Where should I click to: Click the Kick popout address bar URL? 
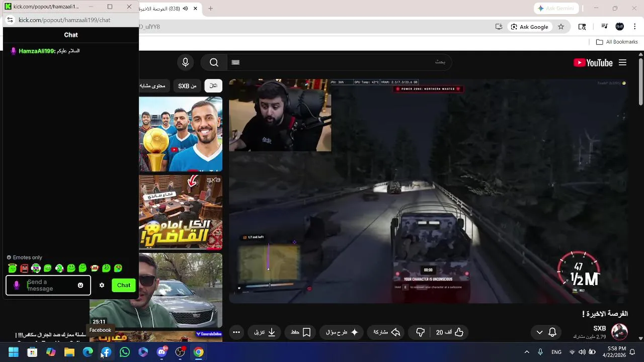tap(64, 20)
